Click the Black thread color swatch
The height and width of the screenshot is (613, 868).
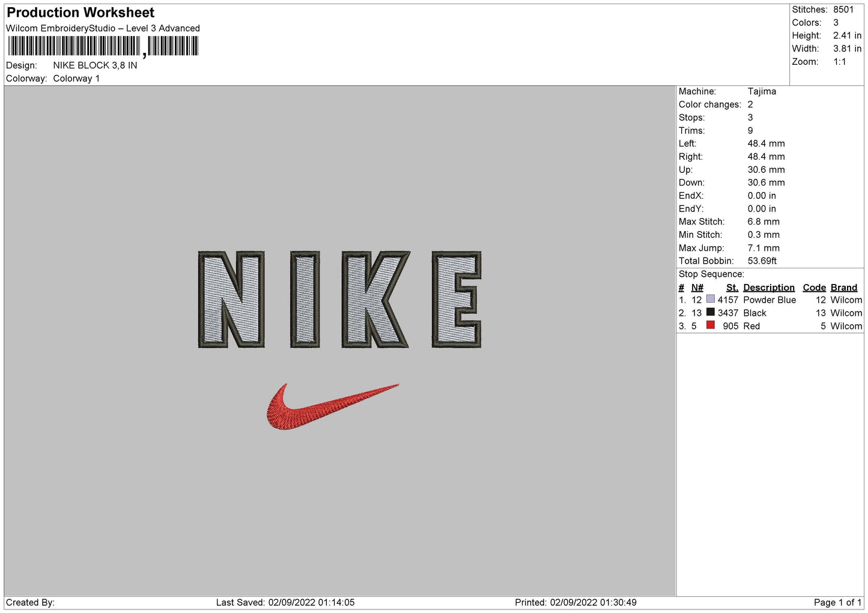point(711,312)
